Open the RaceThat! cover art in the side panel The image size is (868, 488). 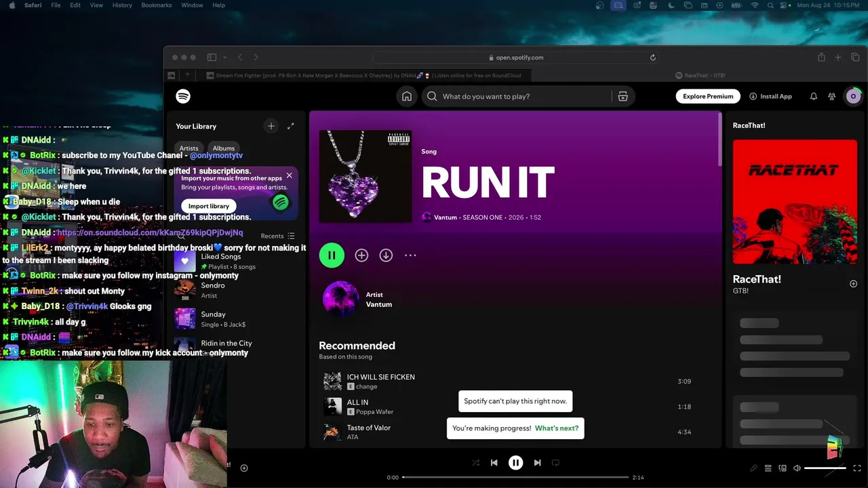(795, 201)
